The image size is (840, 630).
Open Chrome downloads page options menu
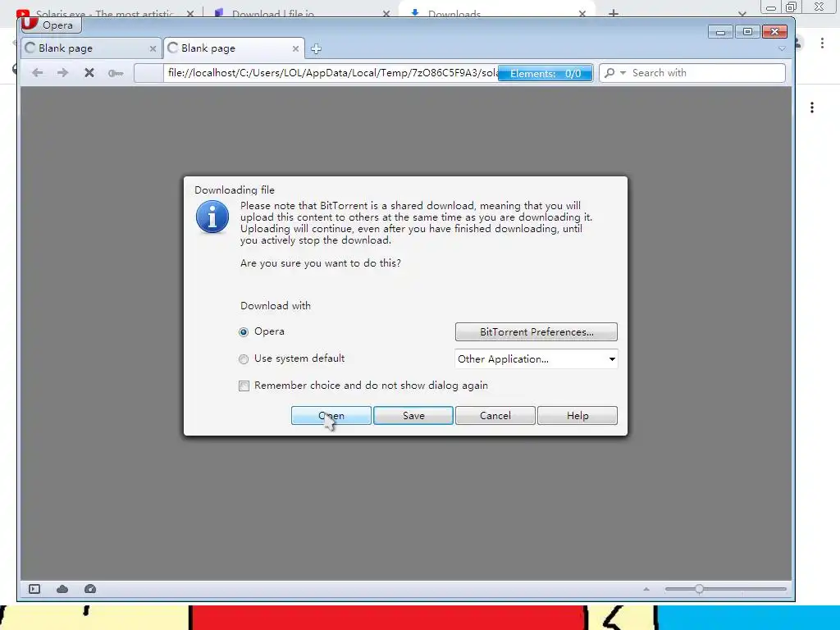point(812,107)
